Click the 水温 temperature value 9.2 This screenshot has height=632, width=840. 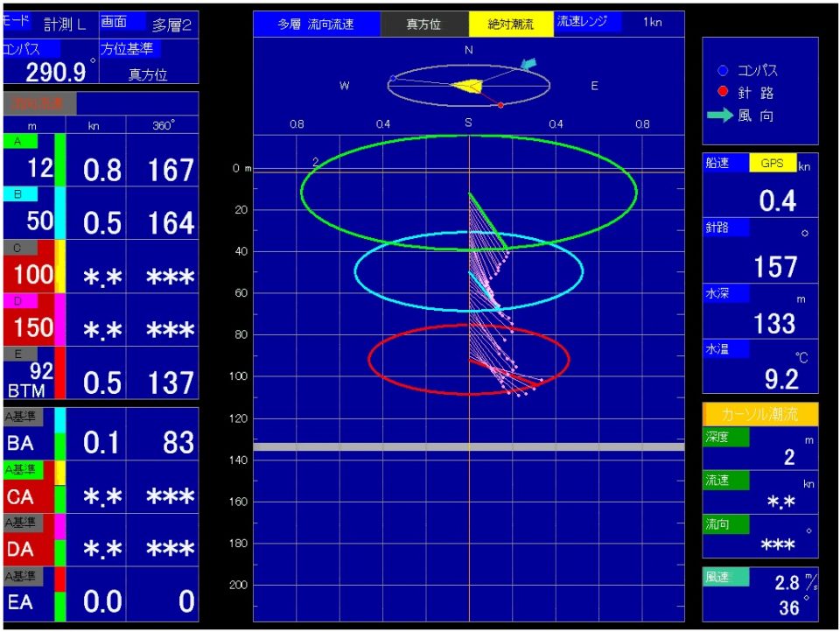(x=781, y=379)
